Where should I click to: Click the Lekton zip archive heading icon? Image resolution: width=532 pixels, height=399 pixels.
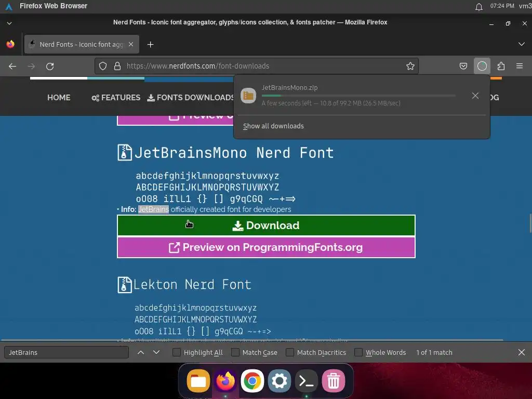124,284
